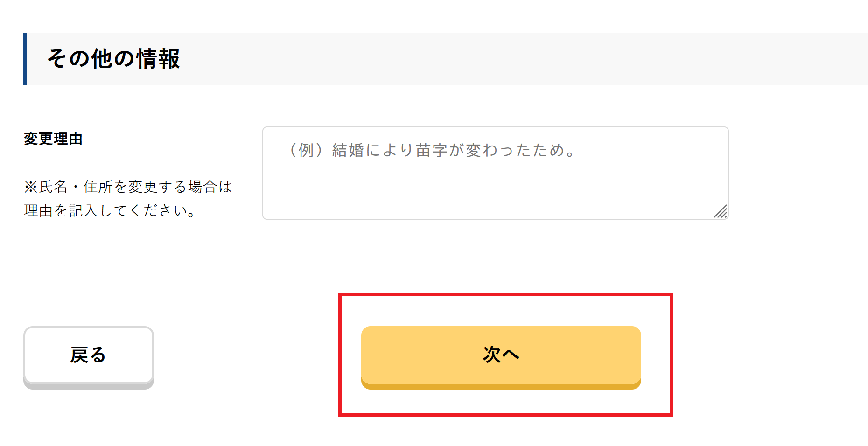Image resolution: width=868 pixels, height=446 pixels.
Task: Click the 次へ label text on the yellow button
Action: pyautogui.click(x=501, y=355)
